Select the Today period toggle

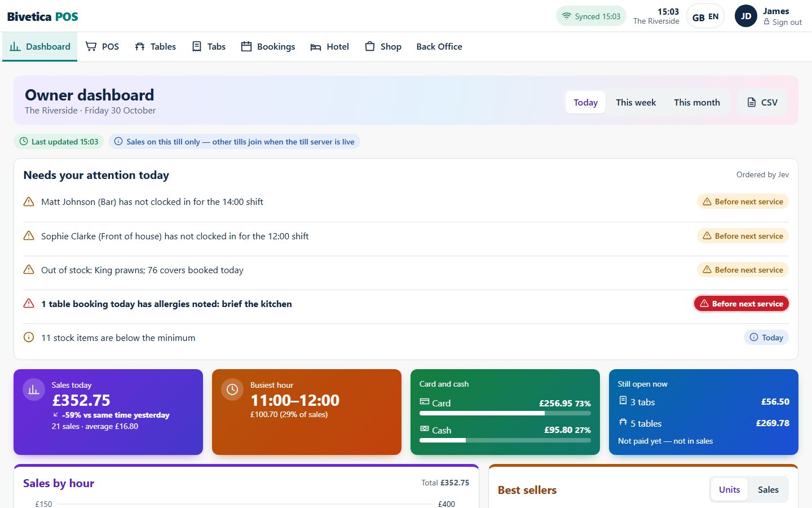point(585,102)
